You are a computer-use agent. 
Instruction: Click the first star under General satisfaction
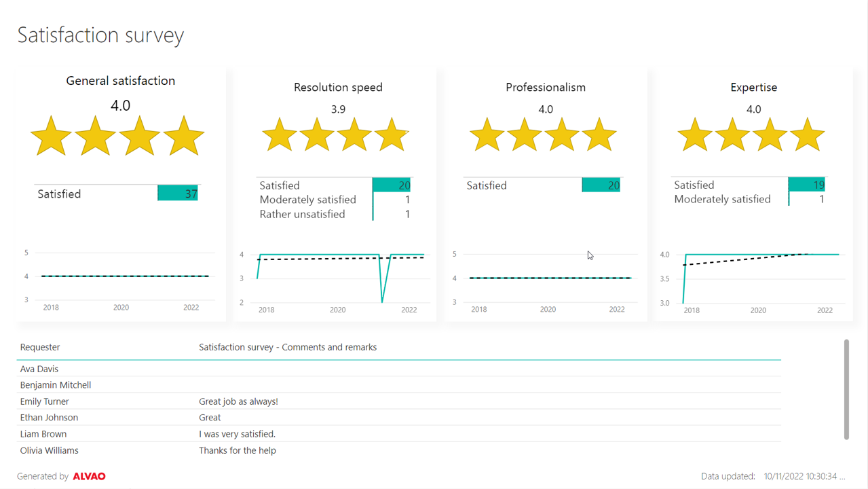click(x=52, y=136)
